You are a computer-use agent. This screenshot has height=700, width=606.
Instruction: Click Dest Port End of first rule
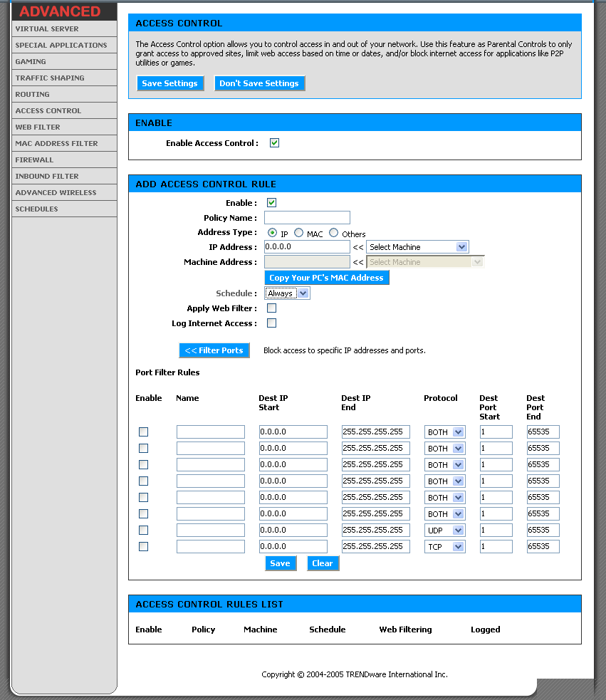click(x=543, y=432)
